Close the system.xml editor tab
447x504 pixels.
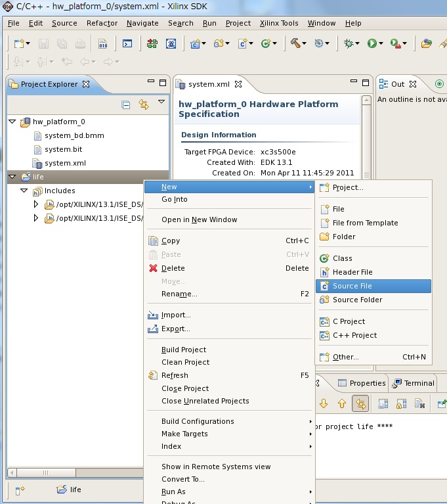pyautogui.click(x=238, y=84)
